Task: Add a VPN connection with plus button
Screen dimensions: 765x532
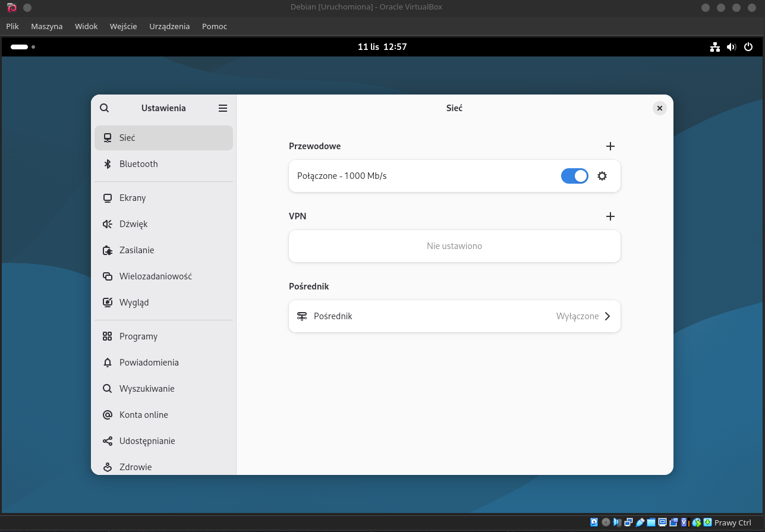Action: pos(610,216)
